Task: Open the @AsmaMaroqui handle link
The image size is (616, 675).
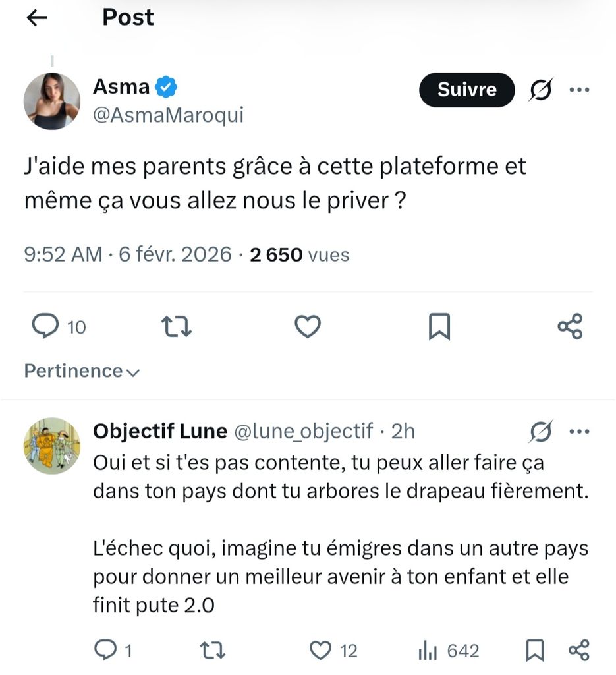Action: point(168,115)
